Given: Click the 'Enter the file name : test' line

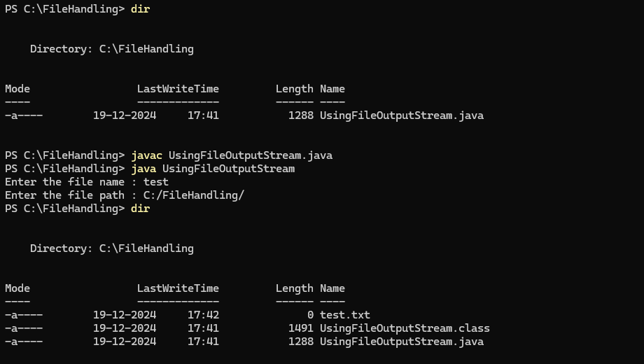Looking at the screenshot, I should click(87, 182).
